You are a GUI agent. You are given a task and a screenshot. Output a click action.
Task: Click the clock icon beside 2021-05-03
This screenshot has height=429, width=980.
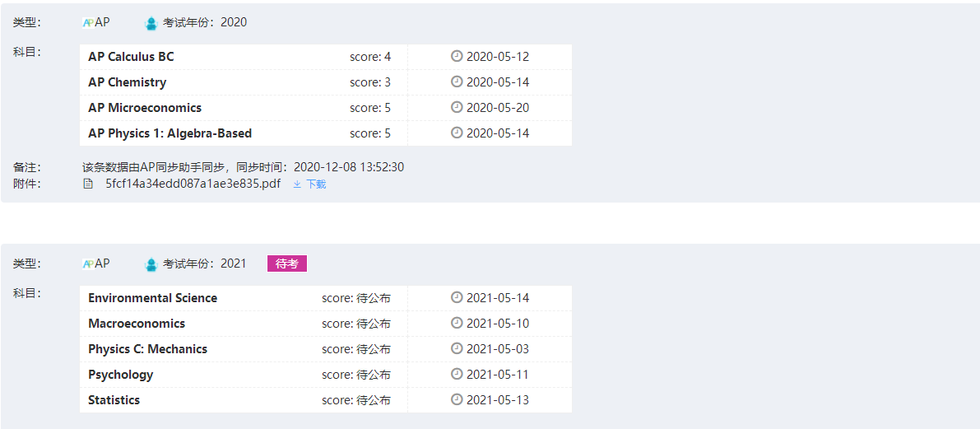pyautogui.click(x=456, y=349)
